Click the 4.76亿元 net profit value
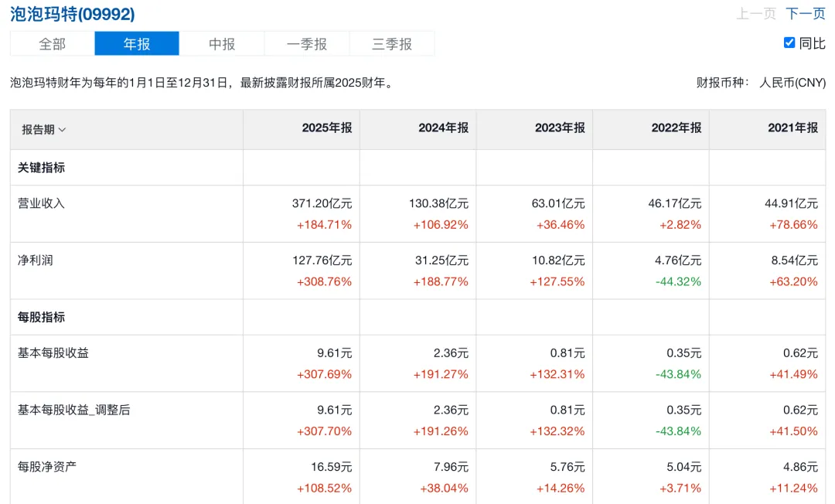Image resolution: width=835 pixels, height=504 pixels. tap(678, 261)
